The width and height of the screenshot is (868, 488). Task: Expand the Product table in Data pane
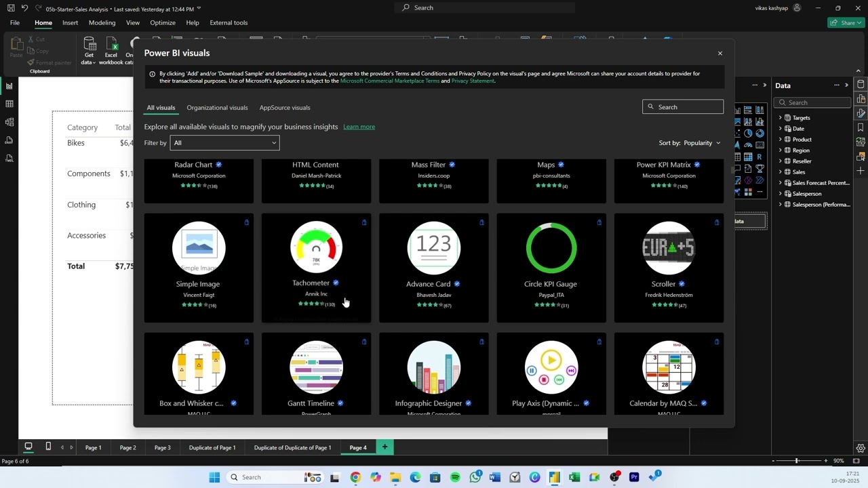[781, 140]
